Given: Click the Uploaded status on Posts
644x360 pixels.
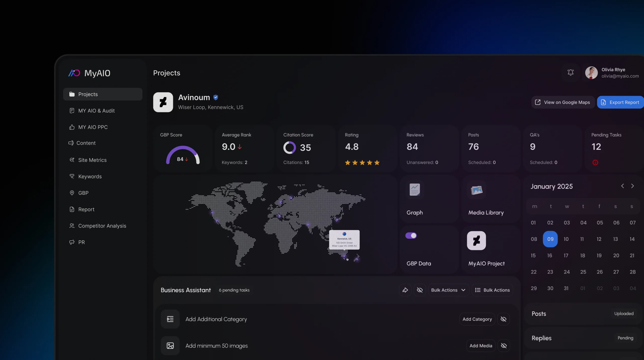Looking at the screenshot, I should click(x=624, y=314).
